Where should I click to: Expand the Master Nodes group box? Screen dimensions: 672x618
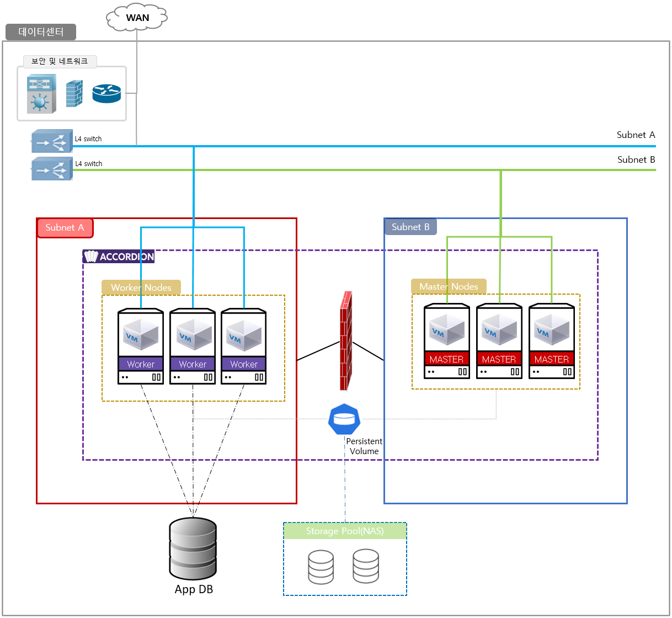[x=448, y=286]
